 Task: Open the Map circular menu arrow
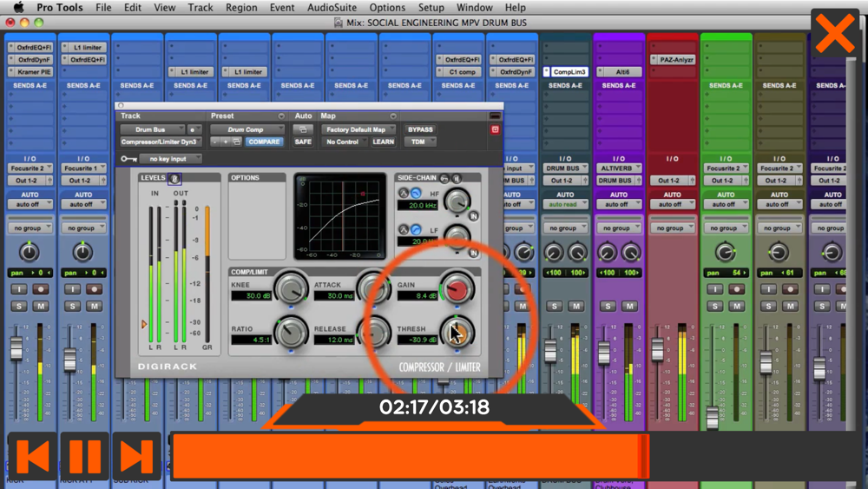point(393,116)
